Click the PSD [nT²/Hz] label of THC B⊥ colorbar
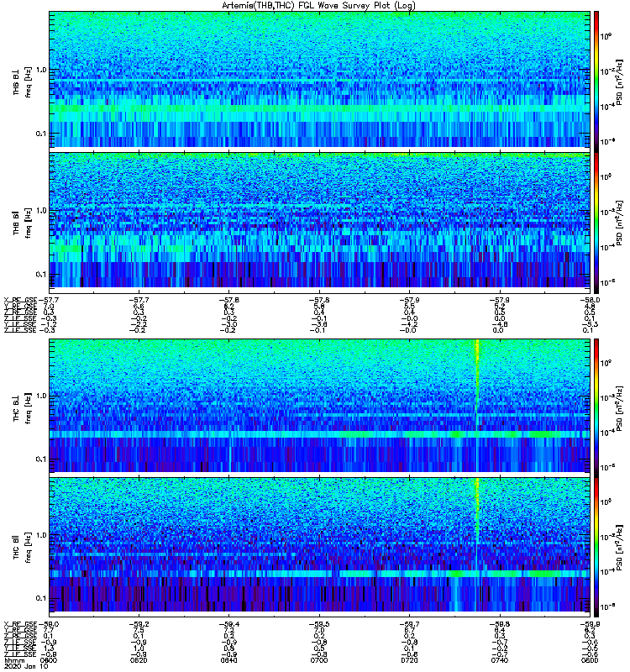This screenshot has height=672, width=630. coord(620,408)
